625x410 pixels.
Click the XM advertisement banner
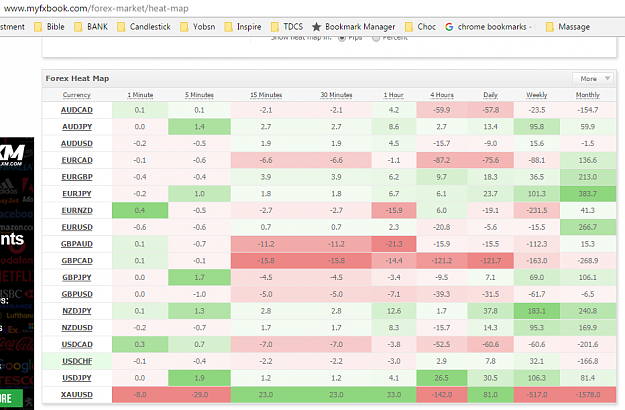coord(17,273)
